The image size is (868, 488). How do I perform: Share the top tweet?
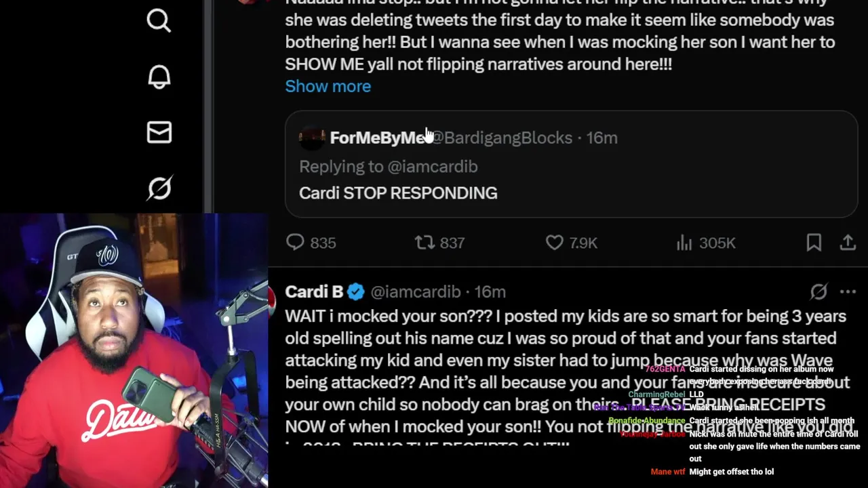click(x=848, y=243)
